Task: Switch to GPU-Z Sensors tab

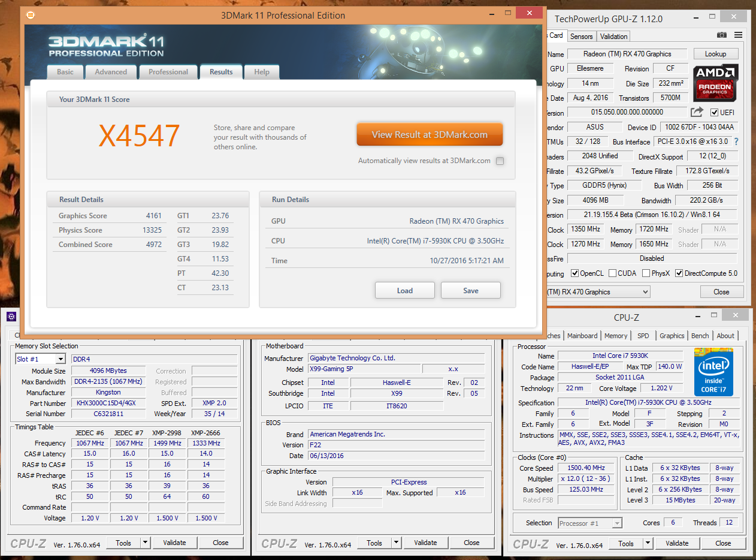Action: pos(581,36)
